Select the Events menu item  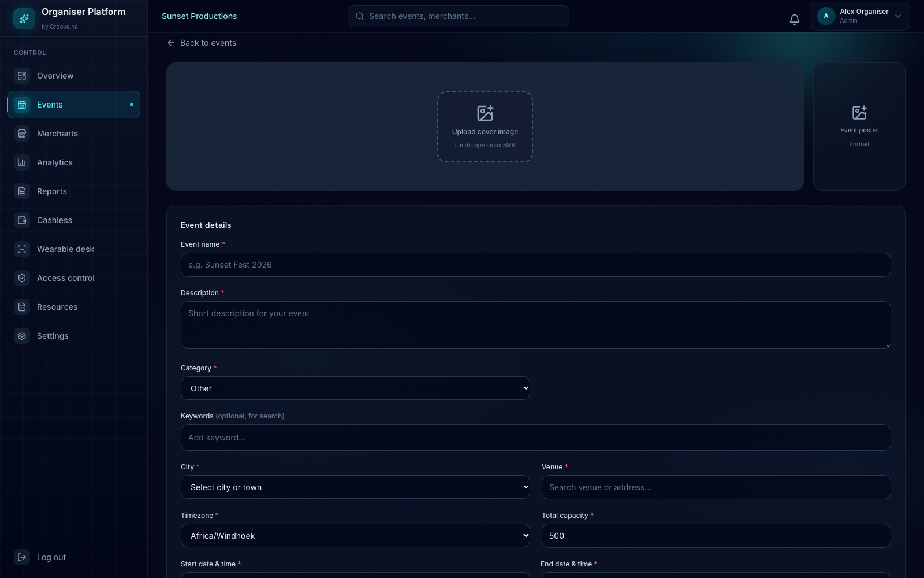tap(74, 105)
